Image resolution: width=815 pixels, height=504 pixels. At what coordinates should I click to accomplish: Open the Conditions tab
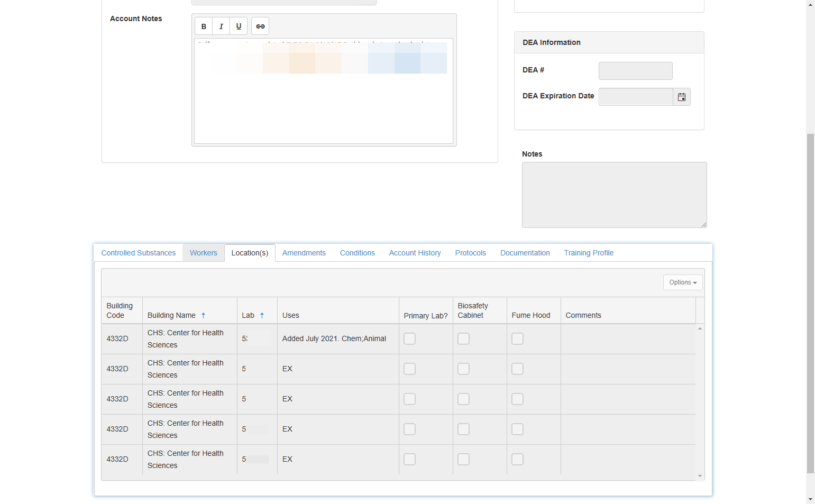(358, 253)
